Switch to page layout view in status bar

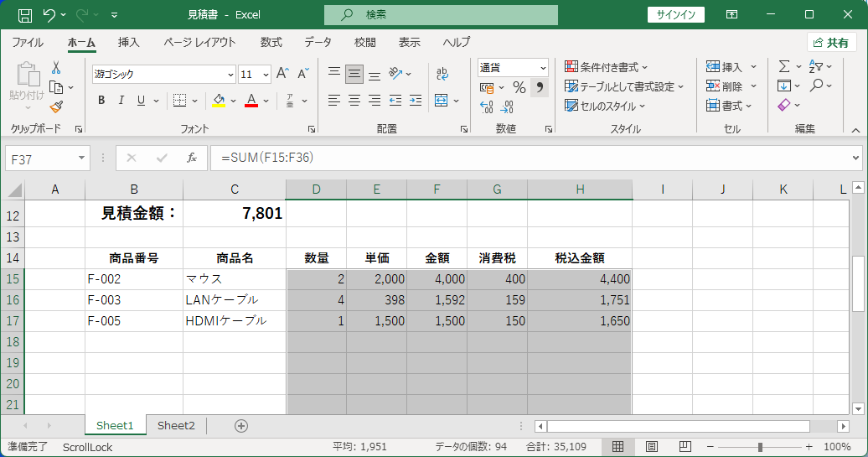[652, 446]
